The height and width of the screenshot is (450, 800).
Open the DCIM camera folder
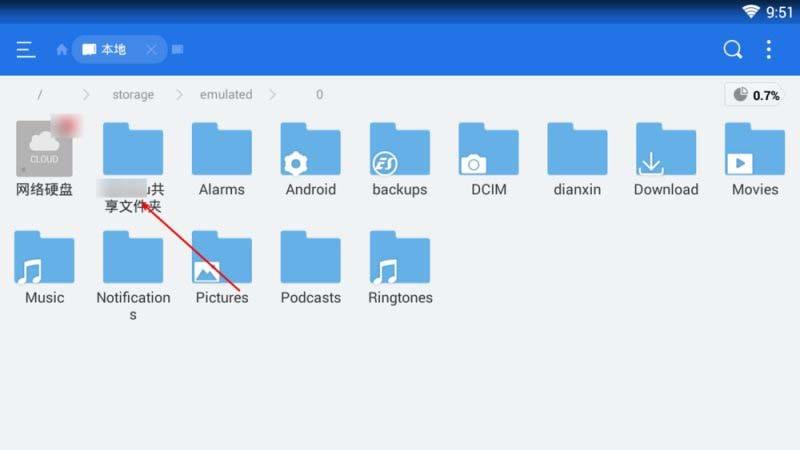[488, 150]
